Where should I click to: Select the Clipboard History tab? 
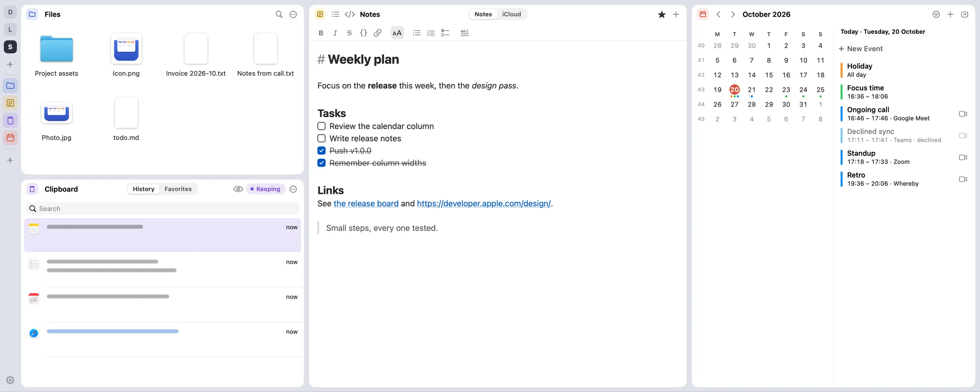(x=143, y=189)
